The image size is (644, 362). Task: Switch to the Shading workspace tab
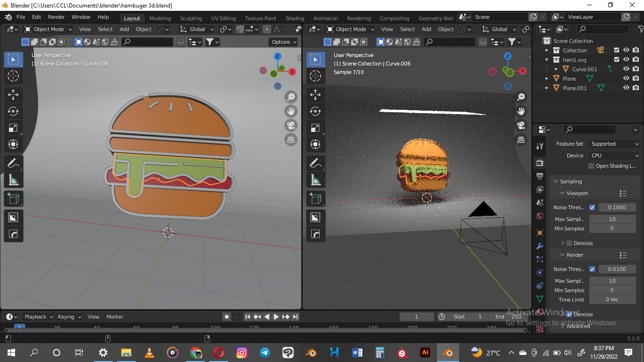coord(295,18)
